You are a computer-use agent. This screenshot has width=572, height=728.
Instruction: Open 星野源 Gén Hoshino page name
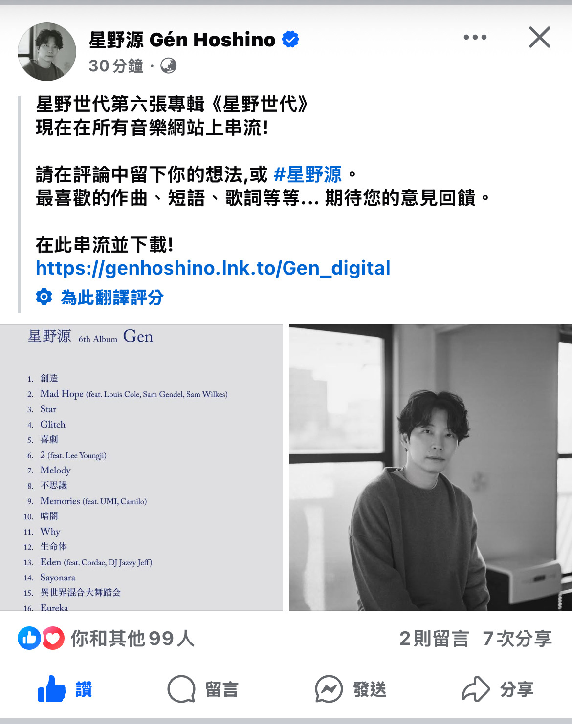tap(182, 40)
